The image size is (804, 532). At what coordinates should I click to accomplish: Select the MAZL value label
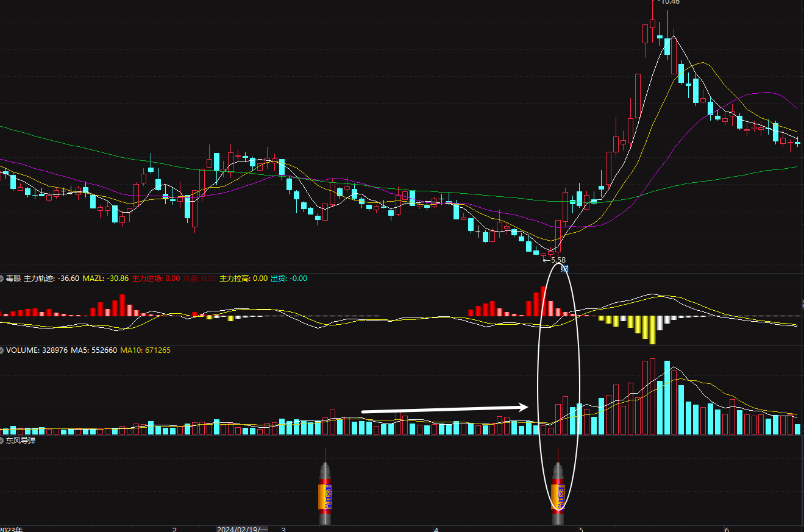click(x=105, y=278)
